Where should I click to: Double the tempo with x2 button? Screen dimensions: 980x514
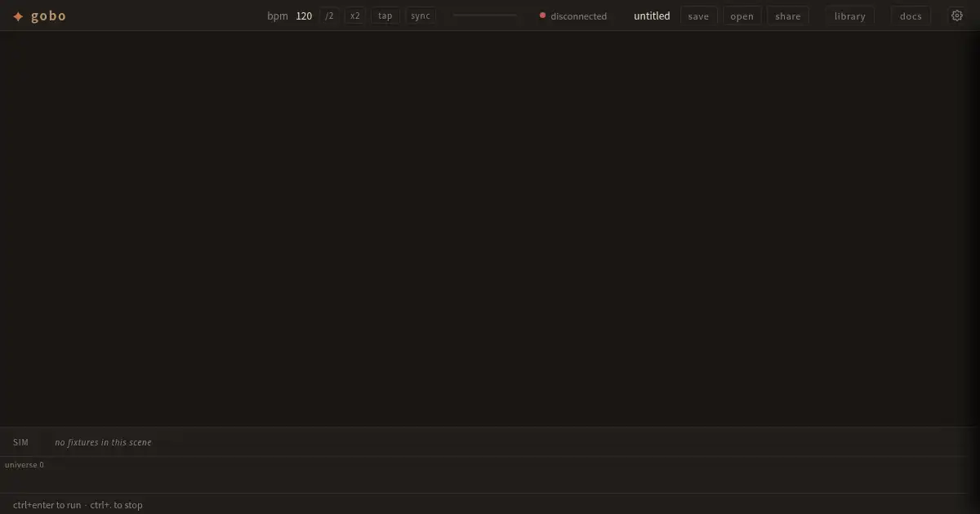point(354,16)
